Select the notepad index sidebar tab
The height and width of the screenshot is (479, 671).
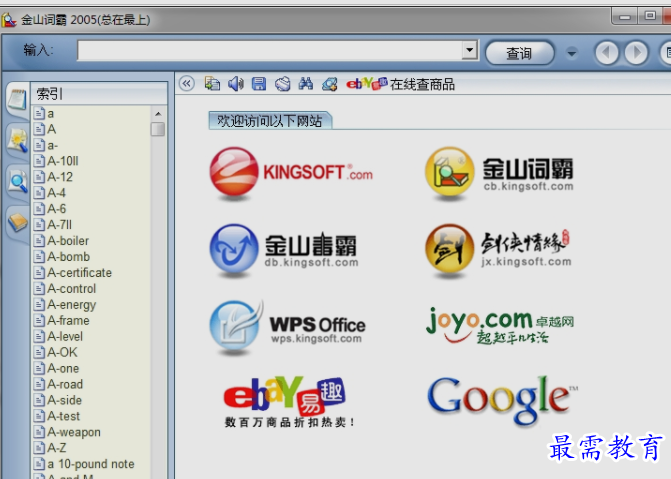17,99
